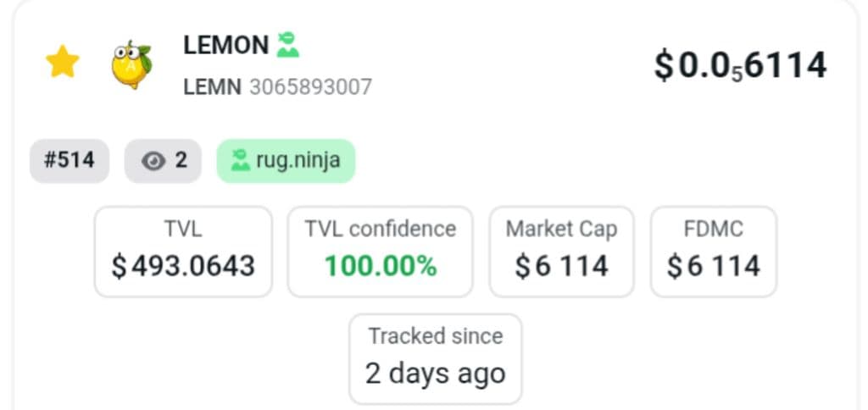Click the token price $0.0₅6114
868x410 pixels.
pos(739,65)
